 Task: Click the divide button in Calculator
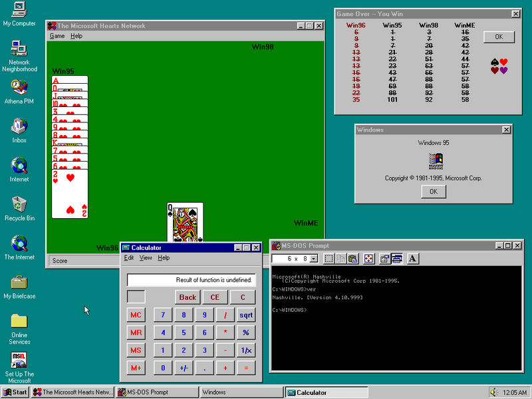(x=225, y=315)
